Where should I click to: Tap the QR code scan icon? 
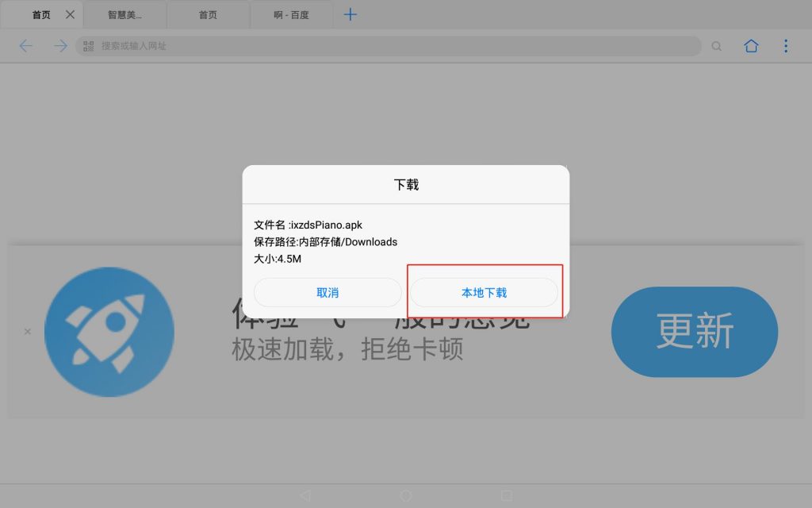click(89, 46)
